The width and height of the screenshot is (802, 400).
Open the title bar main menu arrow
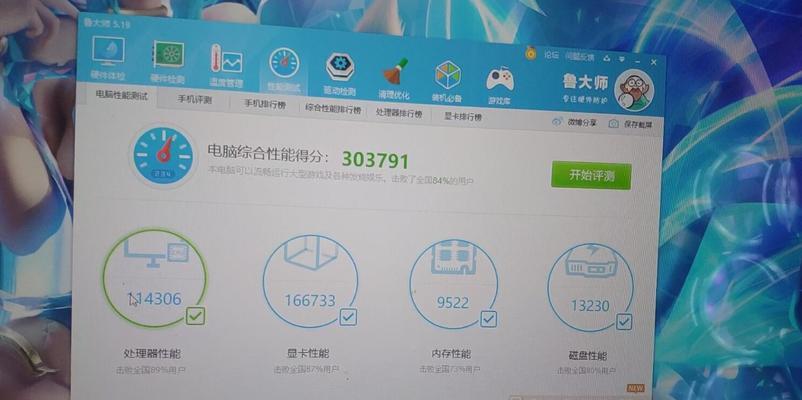click(622, 59)
